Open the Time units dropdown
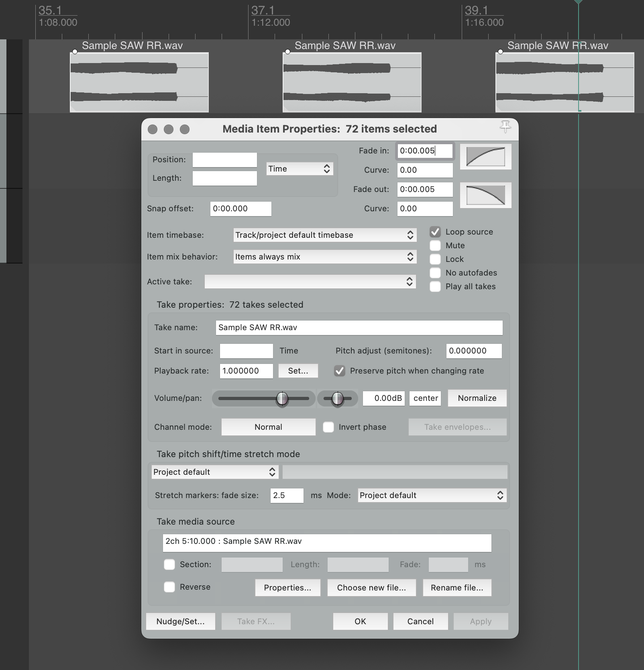The height and width of the screenshot is (670, 644). [x=300, y=169]
